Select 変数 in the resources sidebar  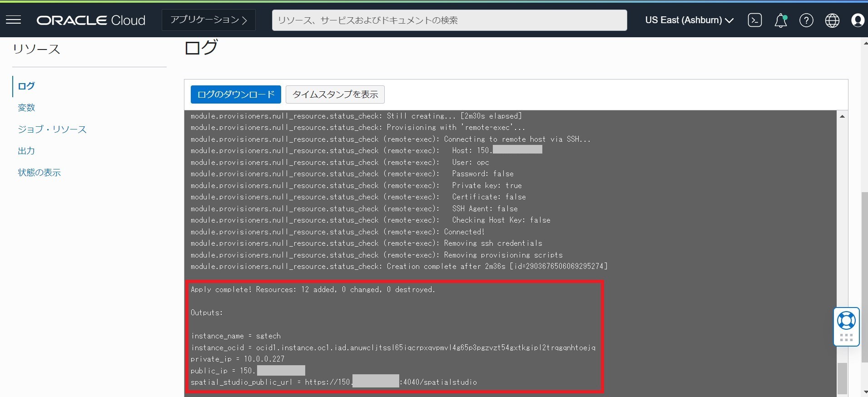[26, 108]
